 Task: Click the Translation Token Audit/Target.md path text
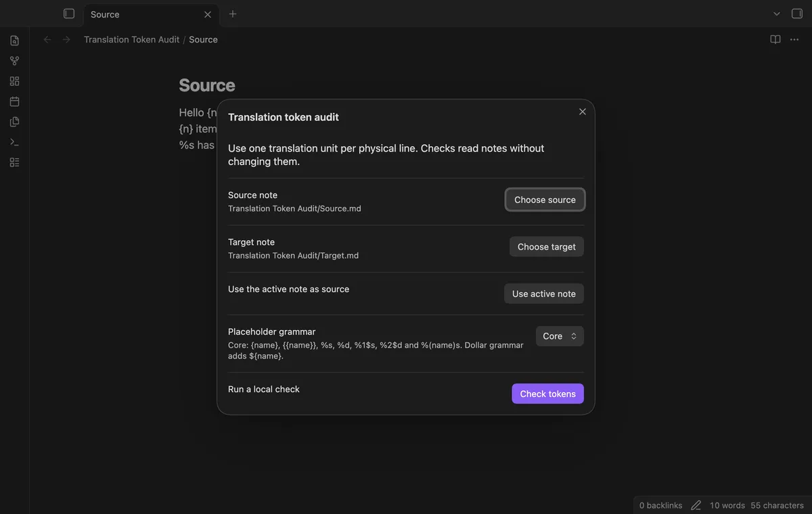(x=293, y=256)
